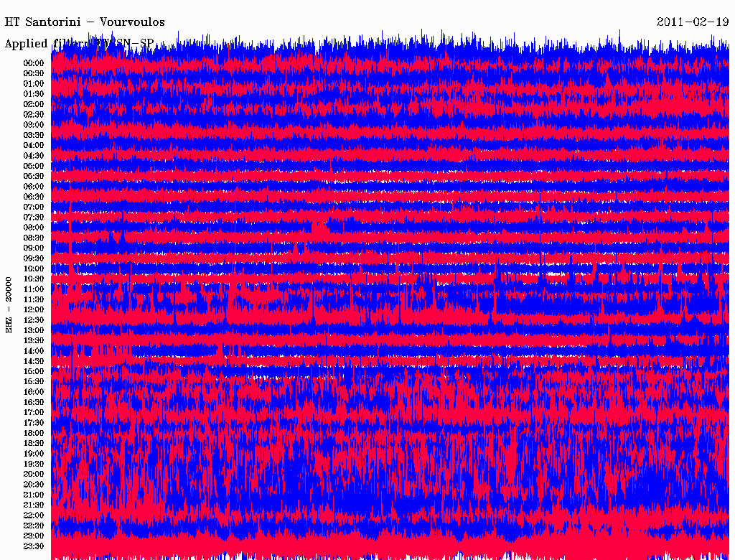The height and width of the screenshot is (560, 735).
Task: Select the 16:30 time label
Action: [x=34, y=403]
